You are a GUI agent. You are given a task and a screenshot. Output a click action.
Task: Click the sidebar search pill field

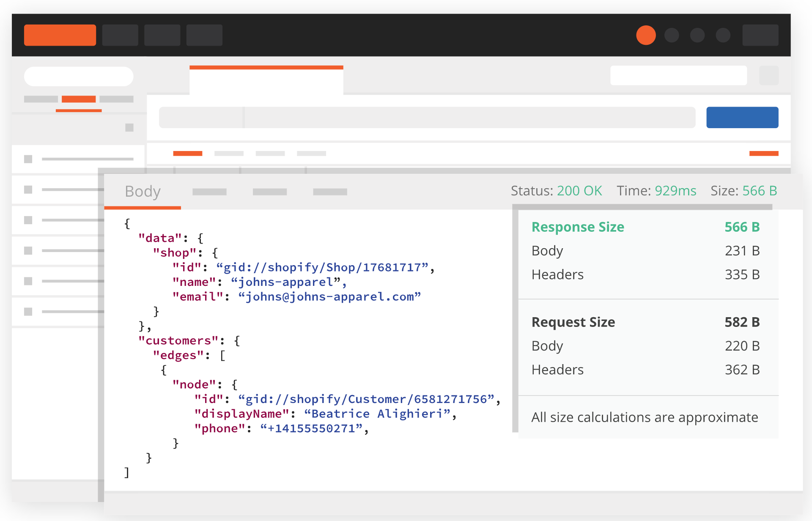pyautogui.click(x=79, y=76)
